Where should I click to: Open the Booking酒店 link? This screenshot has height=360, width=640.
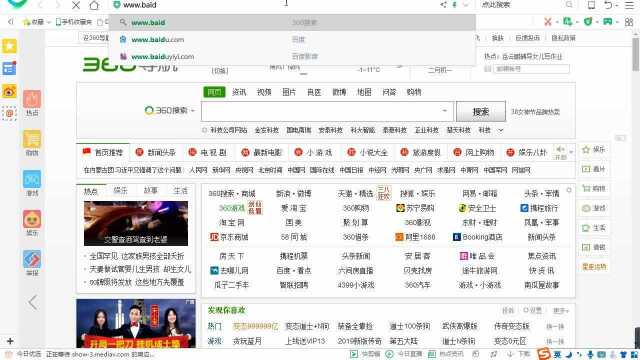tap(478, 237)
